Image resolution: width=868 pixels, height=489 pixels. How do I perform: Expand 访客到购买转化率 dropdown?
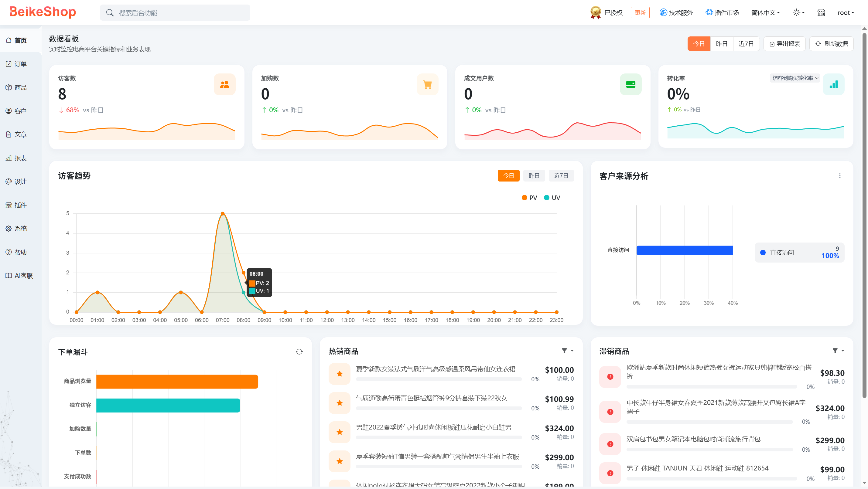pos(795,78)
